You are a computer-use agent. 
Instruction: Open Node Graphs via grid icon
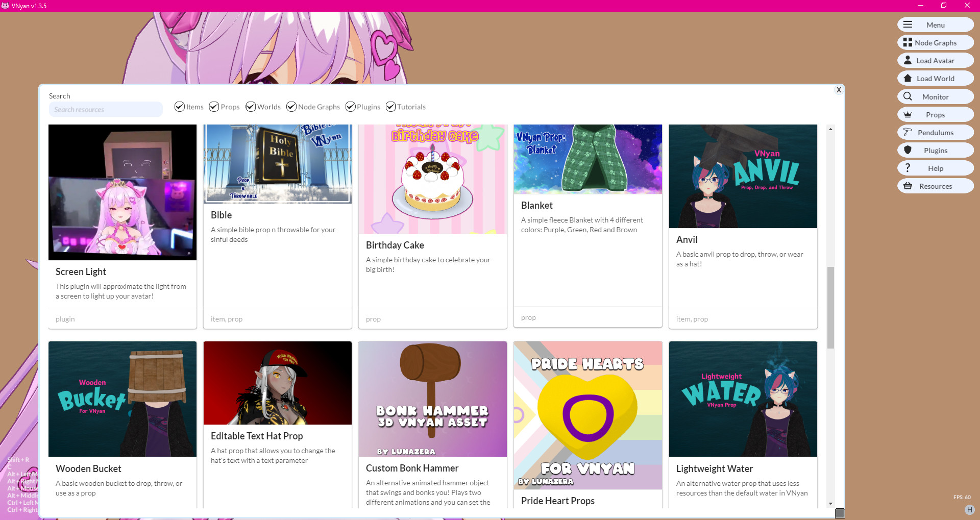(908, 42)
